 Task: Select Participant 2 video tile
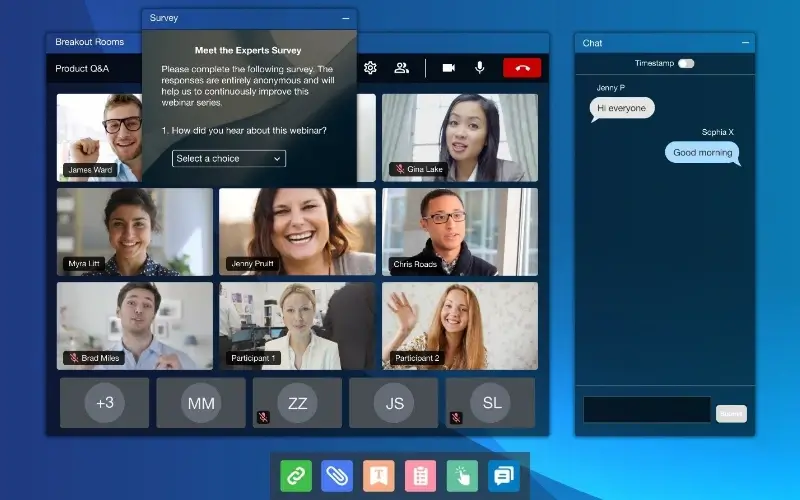pyautogui.click(x=460, y=326)
